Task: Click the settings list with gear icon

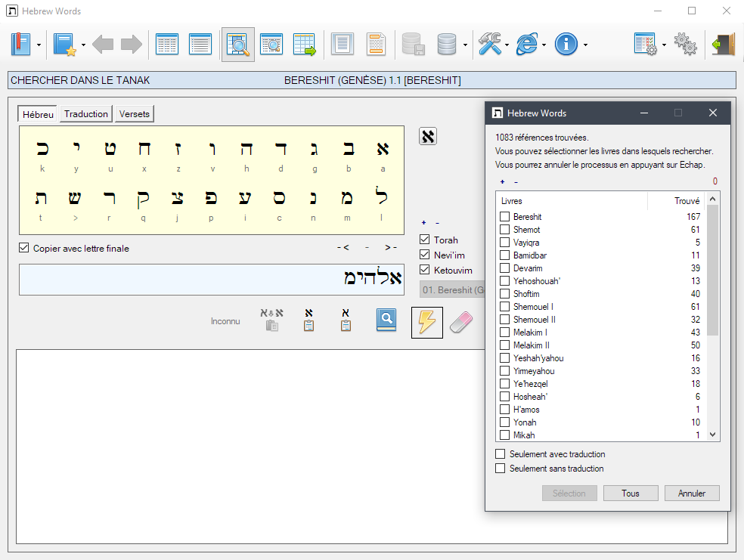Action: click(x=646, y=45)
